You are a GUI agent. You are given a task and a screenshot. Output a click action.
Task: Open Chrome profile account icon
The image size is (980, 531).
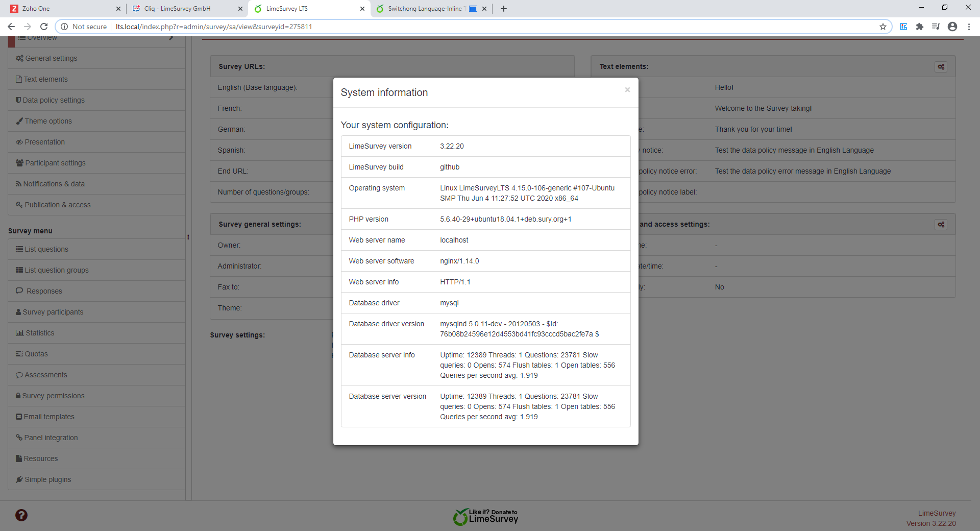click(x=952, y=27)
